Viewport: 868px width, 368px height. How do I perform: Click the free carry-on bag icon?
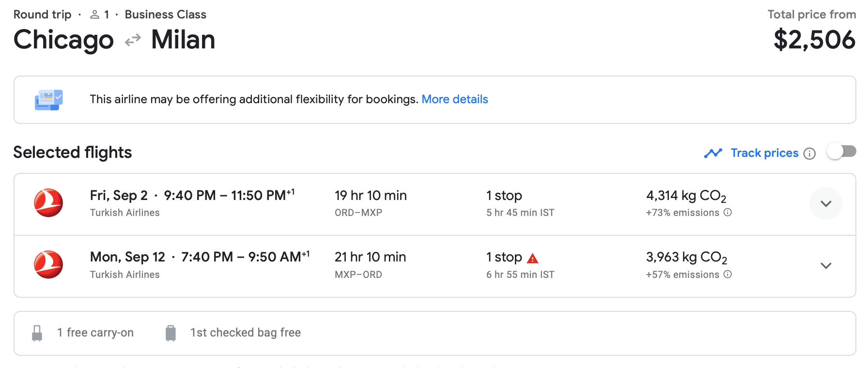(x=37, y=333)
